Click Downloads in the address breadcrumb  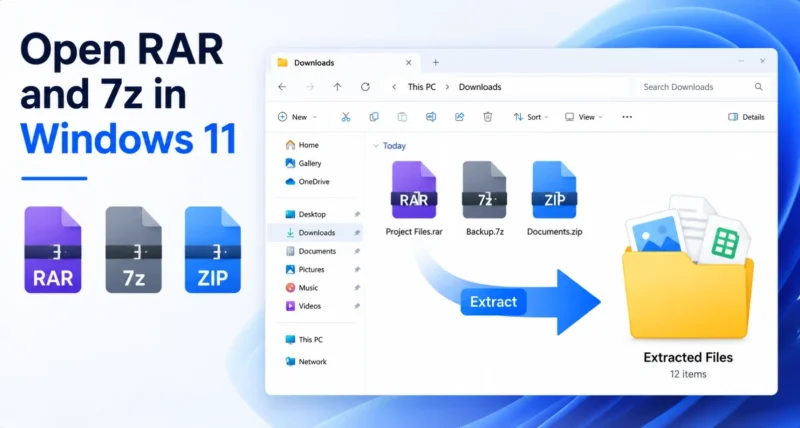click(x=480, y=87)
